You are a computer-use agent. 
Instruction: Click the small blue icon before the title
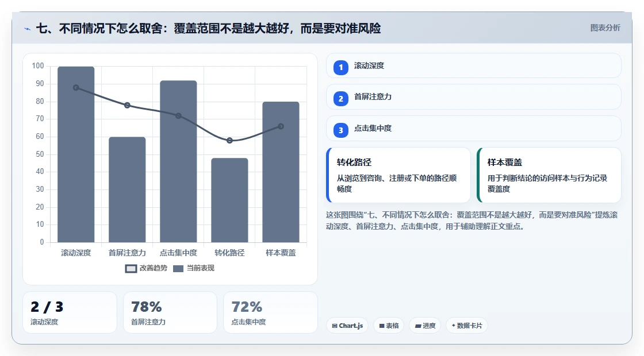click(x=28, y=29)
